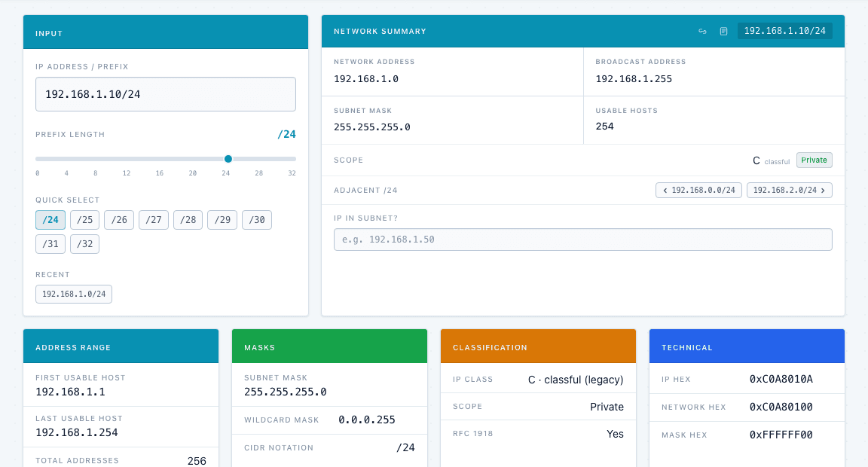
Task: Click the IP hex value 0xC0A8010A
Action: tap(781, 379)
